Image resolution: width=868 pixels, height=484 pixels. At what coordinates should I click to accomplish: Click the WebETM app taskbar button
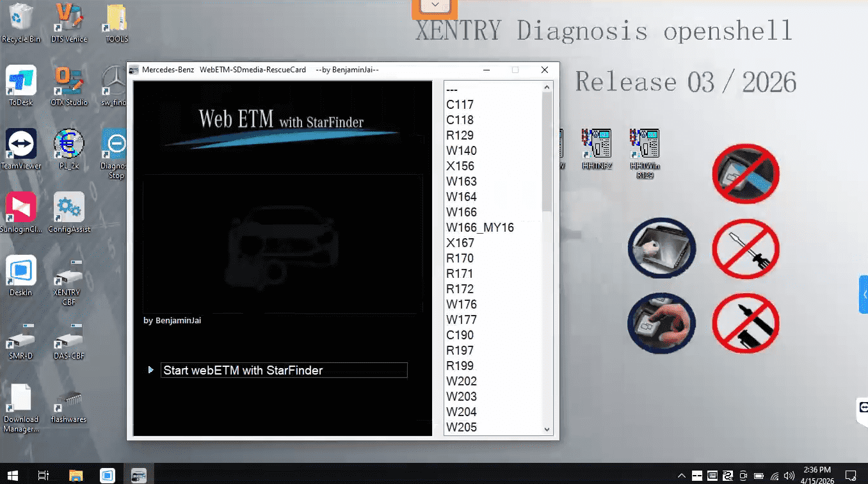138,475
